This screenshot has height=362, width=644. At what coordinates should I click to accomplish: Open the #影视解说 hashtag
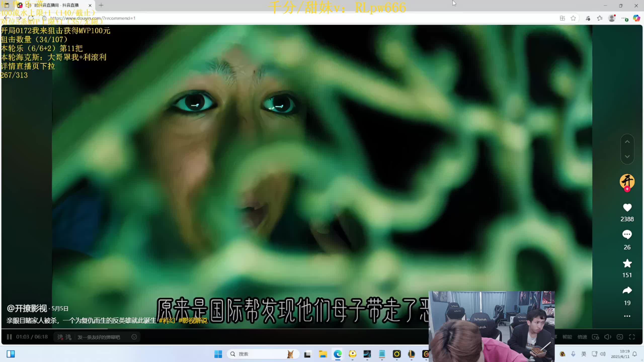click(x=193, y=321)
